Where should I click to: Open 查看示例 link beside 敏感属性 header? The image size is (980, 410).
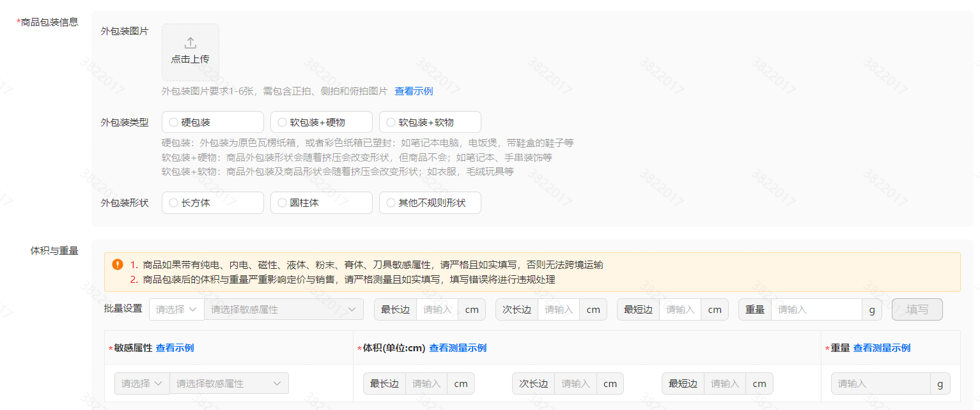175,348
